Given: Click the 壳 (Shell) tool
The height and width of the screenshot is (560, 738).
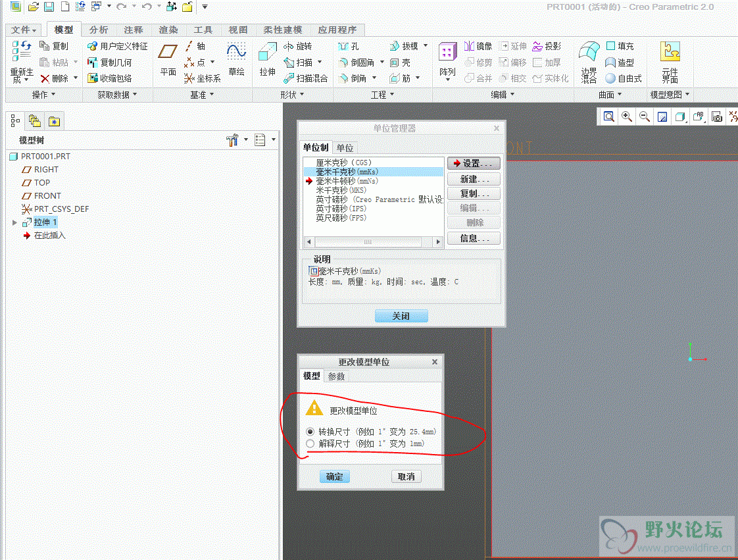Looking at the screenshot, I should pyautogui.click(x=401, y=62).
